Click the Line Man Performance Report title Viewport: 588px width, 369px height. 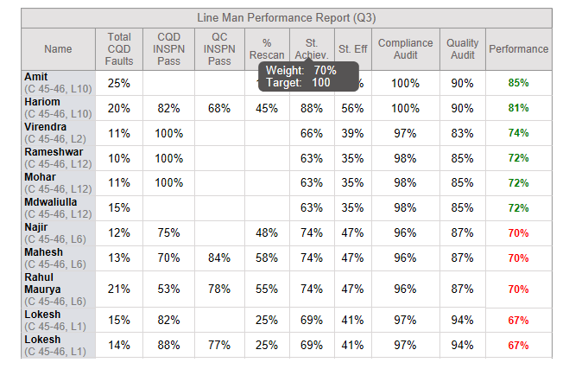click(287, 18)
